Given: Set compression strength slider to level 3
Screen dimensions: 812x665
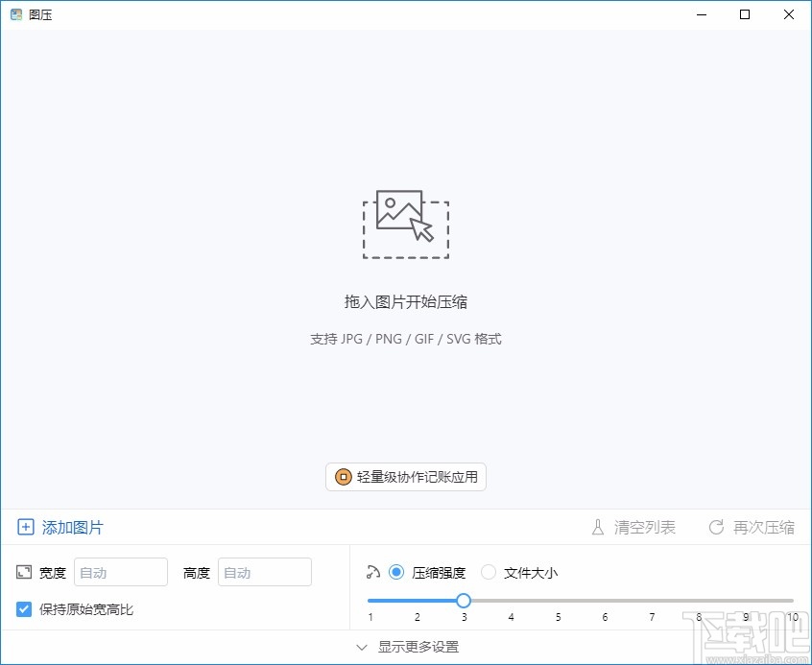Looking at the screenshot, I should pyautogui.click(x=464, y=600).
